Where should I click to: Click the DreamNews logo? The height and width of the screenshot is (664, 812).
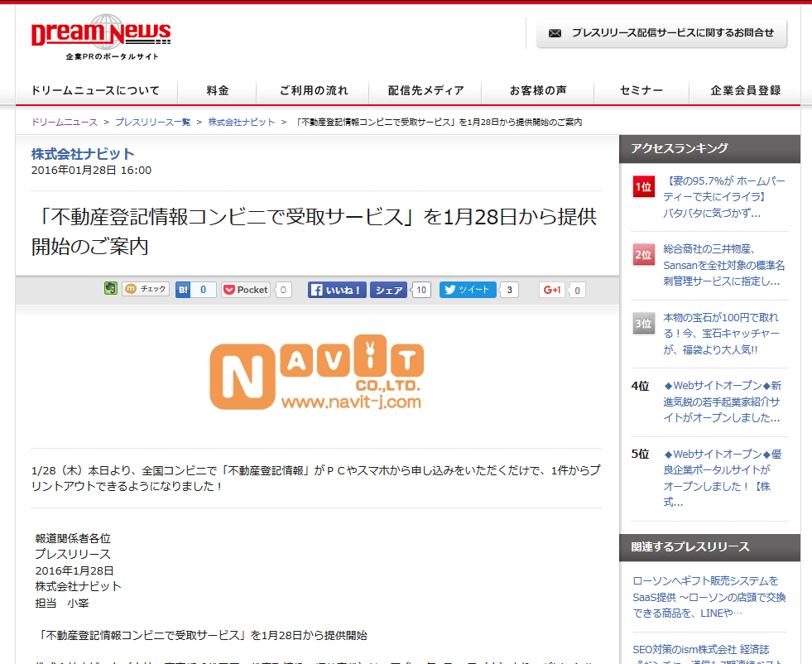pyautogui.click(x=101, y=32)
